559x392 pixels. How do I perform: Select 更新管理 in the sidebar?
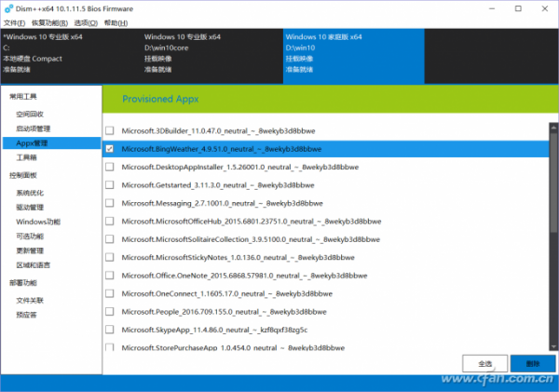tap(30, 251)
